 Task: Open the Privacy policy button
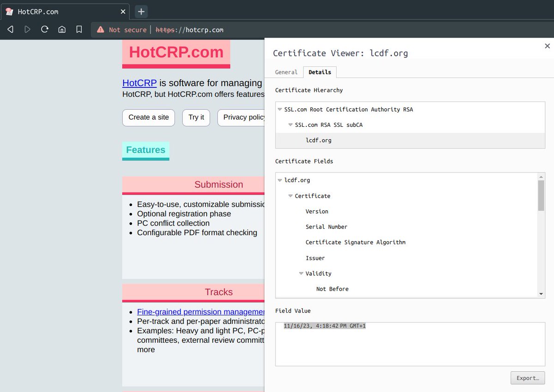click(241, 118)
